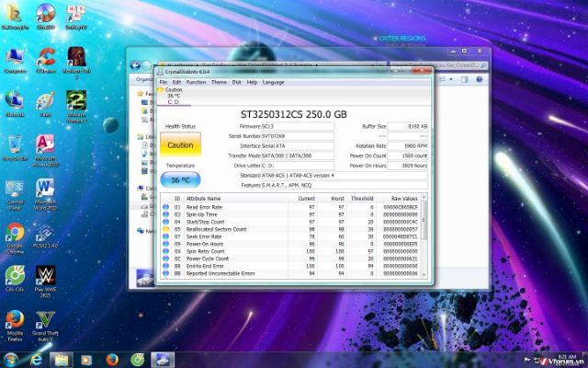Click the Power On Hours value
This screenshot has height=368, width=588.
pos(407,166)
